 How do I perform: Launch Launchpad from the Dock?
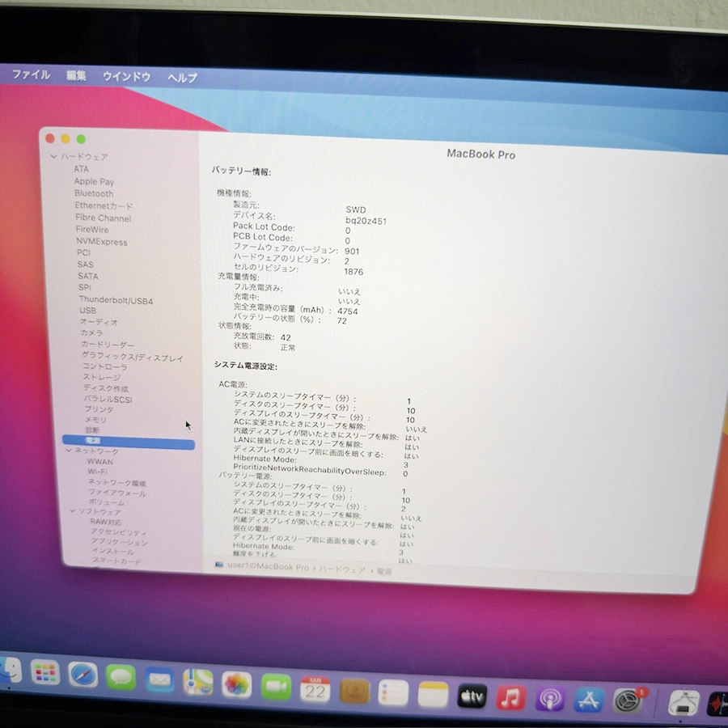tap(45, 671)
